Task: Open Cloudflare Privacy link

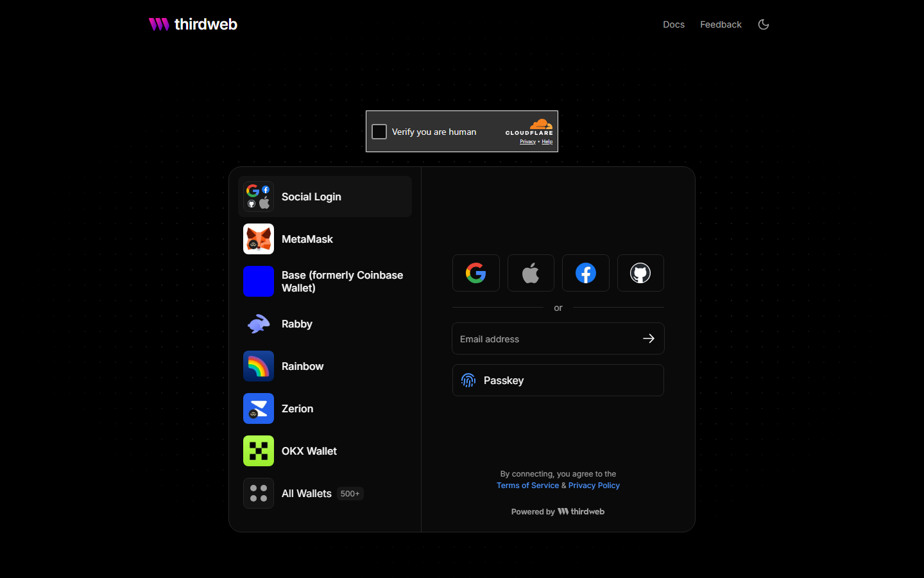Action: (527, 141)
